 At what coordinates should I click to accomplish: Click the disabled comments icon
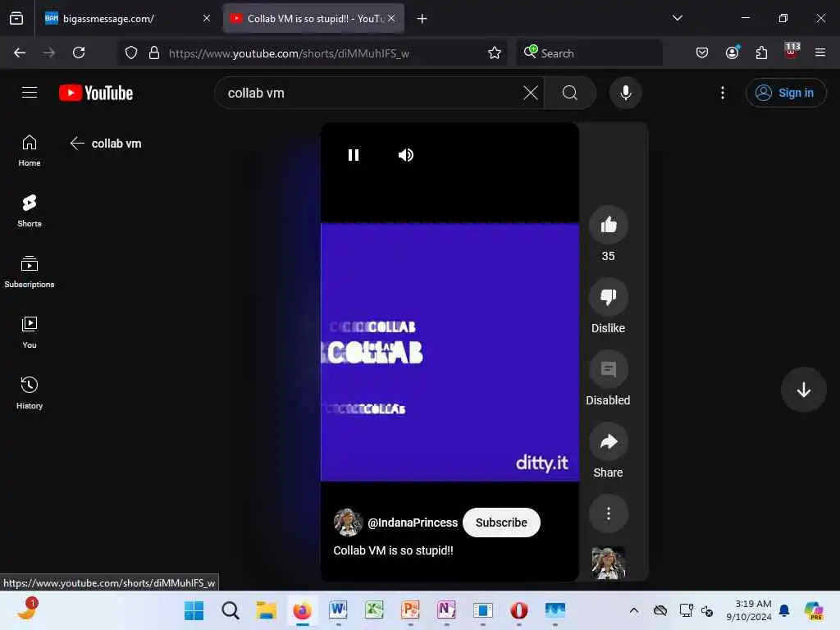pos(608,369)
